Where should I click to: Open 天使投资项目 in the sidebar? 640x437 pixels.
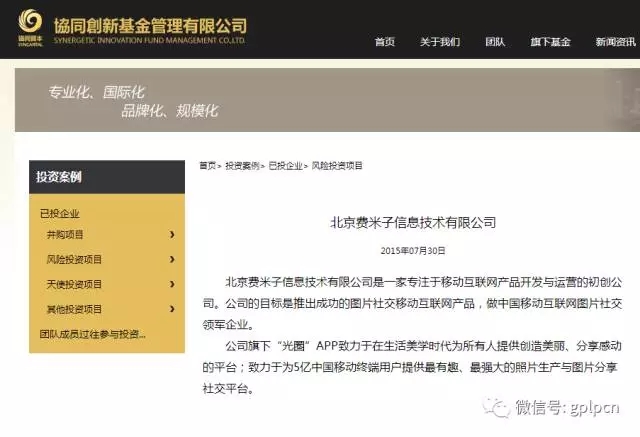coord(74,284)
